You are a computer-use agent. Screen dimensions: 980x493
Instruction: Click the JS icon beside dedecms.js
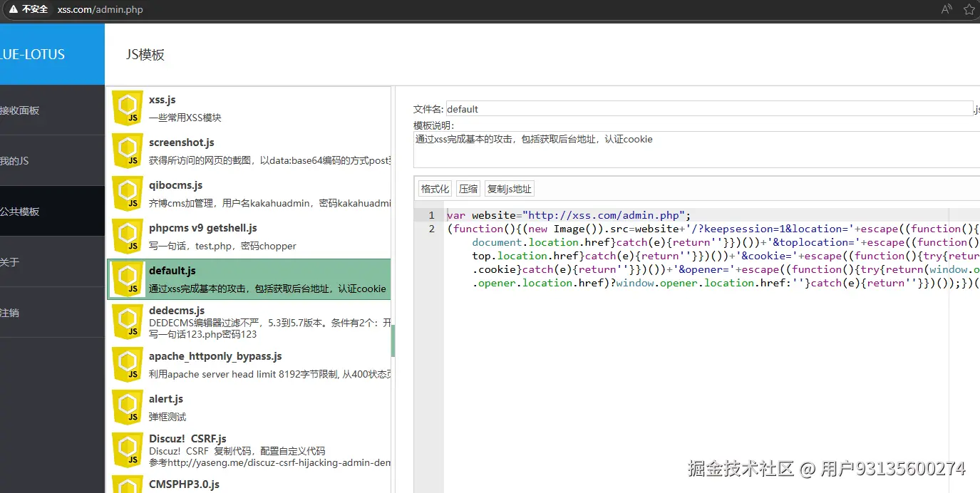[128, 322]
